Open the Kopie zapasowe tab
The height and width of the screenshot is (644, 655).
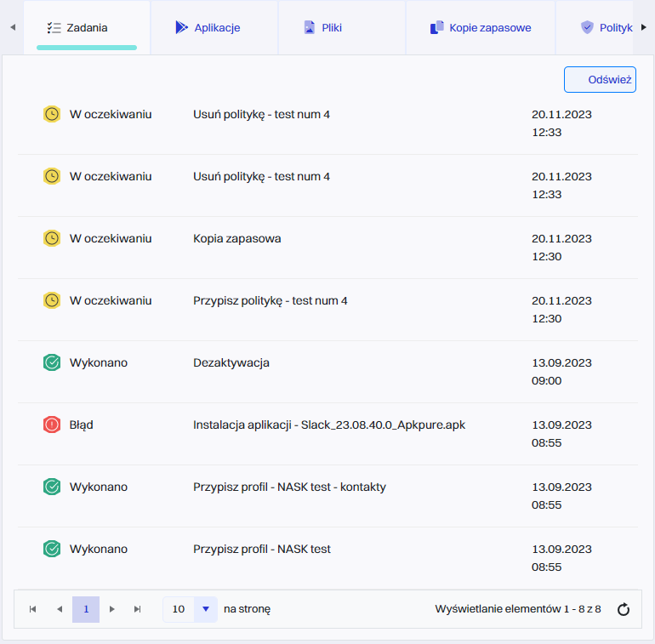click(481, 27)
